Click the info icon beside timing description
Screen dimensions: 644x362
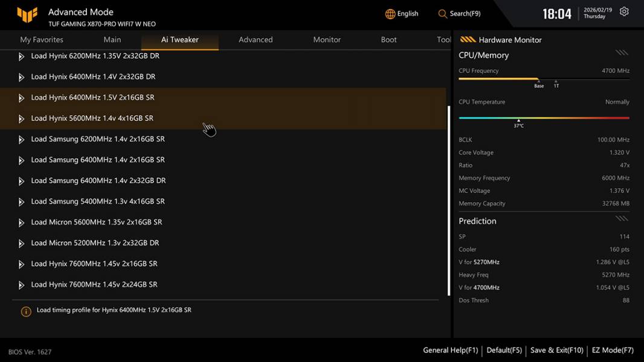[x=26, y=311]
